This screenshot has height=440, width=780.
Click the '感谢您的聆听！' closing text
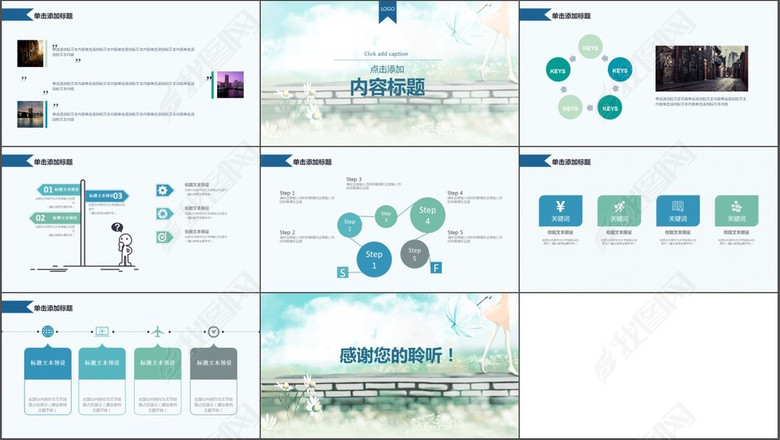point(397,355)
